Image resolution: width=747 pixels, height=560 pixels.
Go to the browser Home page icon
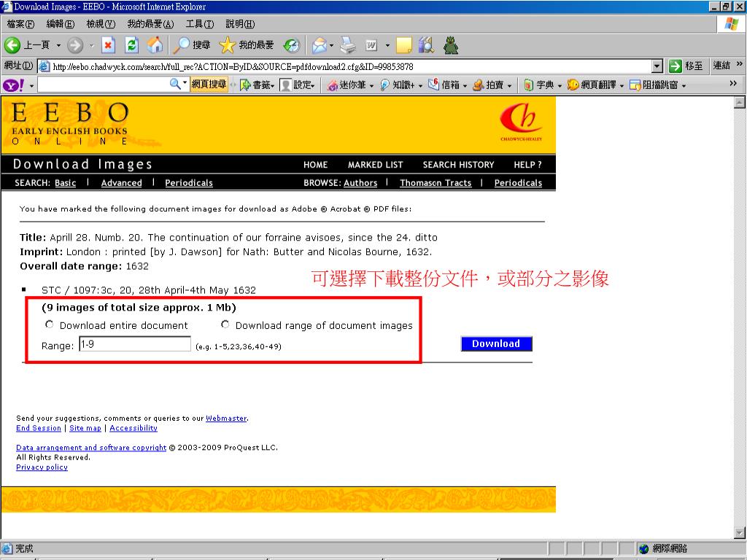click(155, 45)
